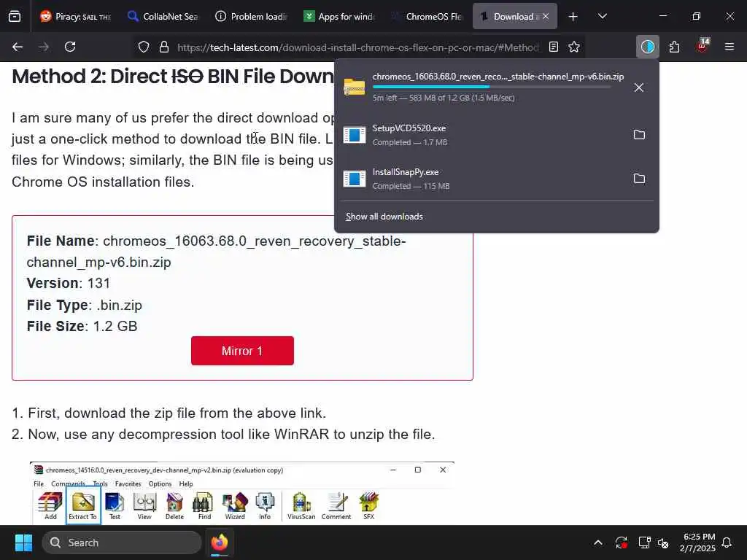Open notifications bell in taskbar

[x=727, y=542]
